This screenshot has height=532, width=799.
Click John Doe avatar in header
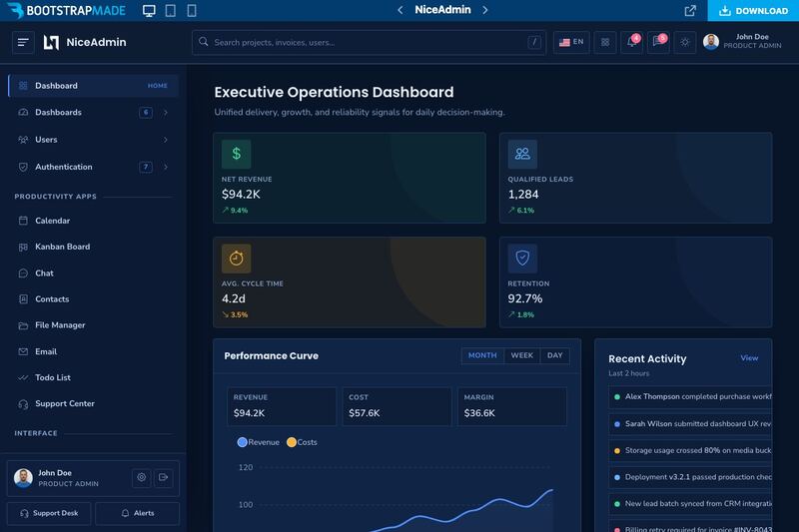711,42
